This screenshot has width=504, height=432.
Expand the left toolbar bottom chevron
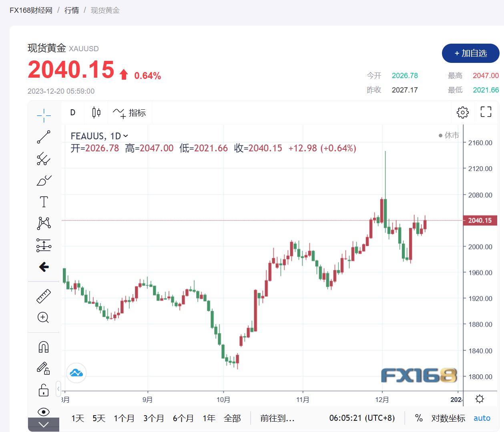point(44,424)
